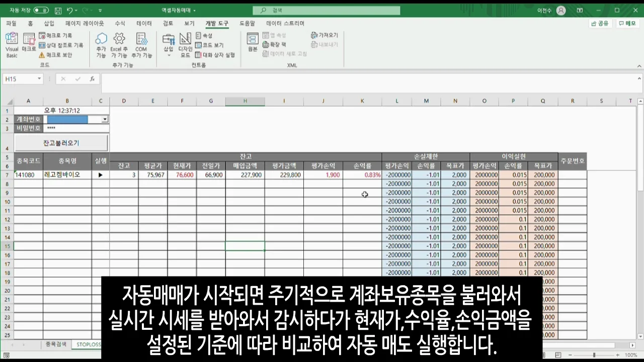Image resolution: width=644 pixels, height=362 pixels.
Task: Click the Insert Function fx icon
Action: click(92, 79)
